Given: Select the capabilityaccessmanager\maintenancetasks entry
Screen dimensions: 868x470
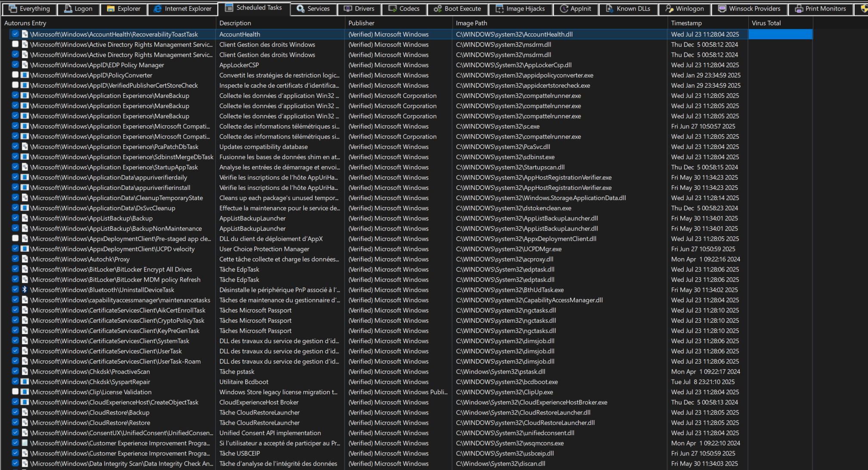Looking at the screenshot, I should click(x=120, y=300).
